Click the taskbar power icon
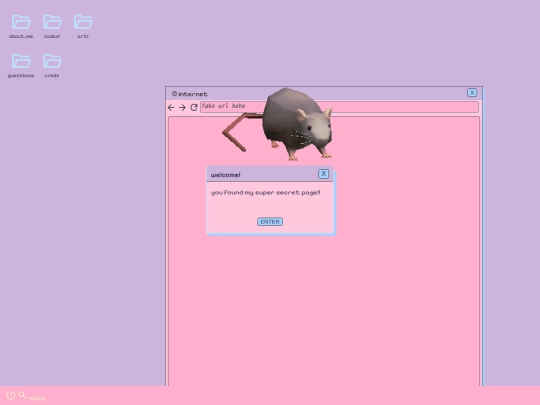The image size is (540, 405). point(11,395)
